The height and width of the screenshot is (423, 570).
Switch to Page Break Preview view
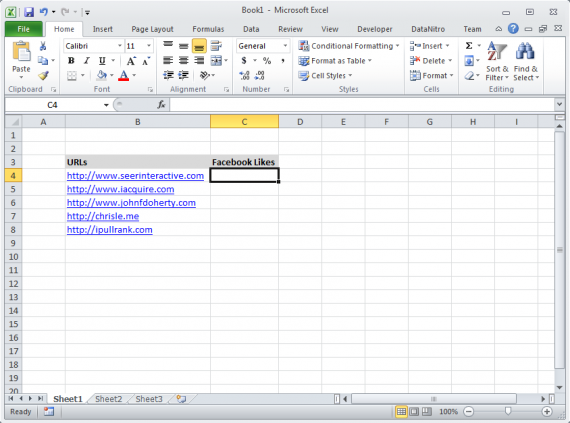click(x=426, y=411)
